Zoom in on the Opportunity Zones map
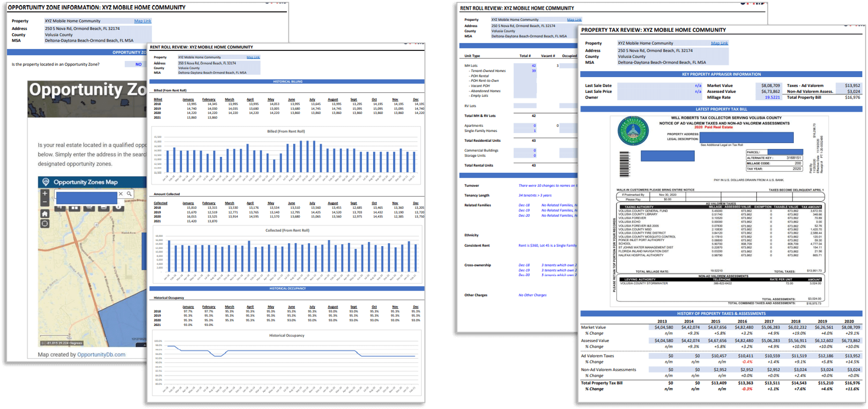 [45, 193]
